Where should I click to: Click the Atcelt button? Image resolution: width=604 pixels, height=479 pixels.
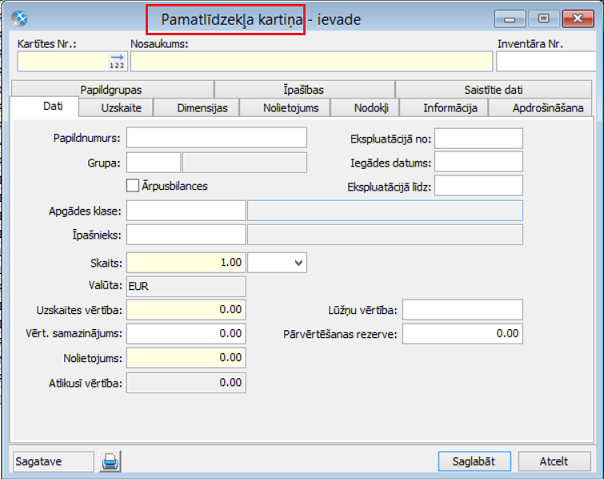click(x=554, y=461)
